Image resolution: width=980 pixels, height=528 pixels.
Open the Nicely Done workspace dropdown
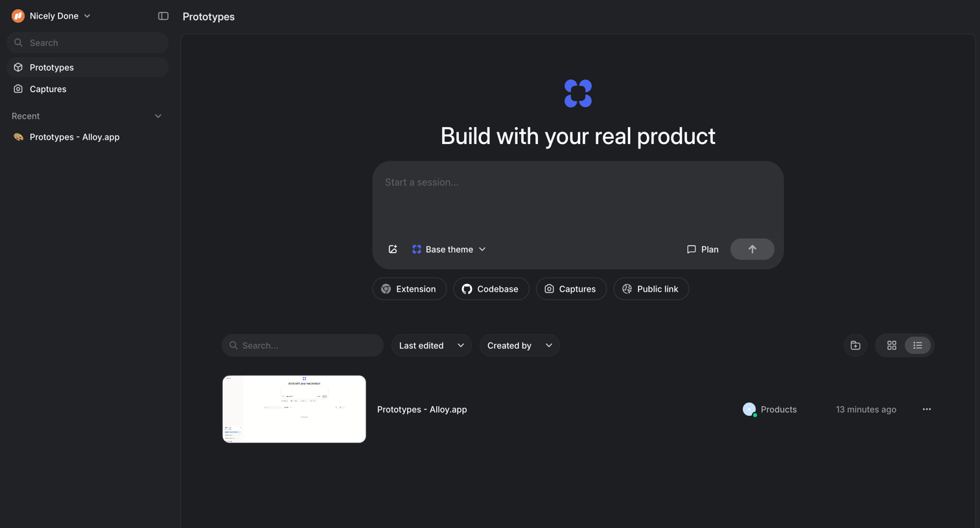52,16
